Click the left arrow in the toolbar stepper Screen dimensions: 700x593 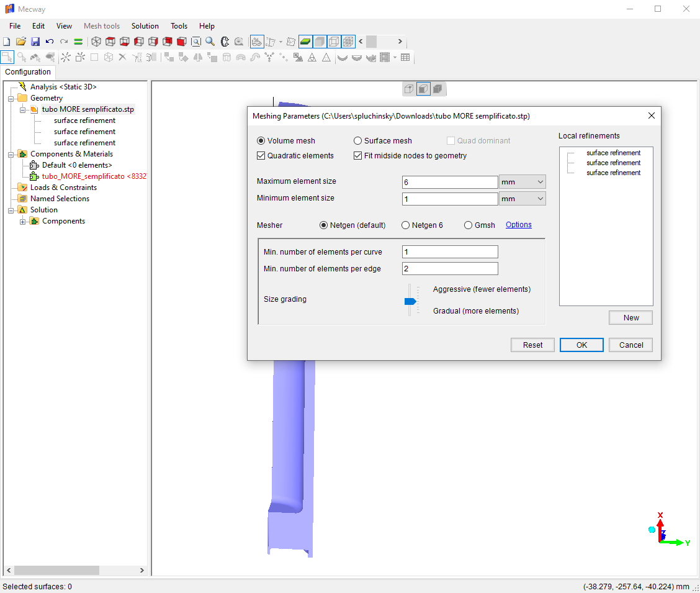pyautogui.click(x=361, y=42)
